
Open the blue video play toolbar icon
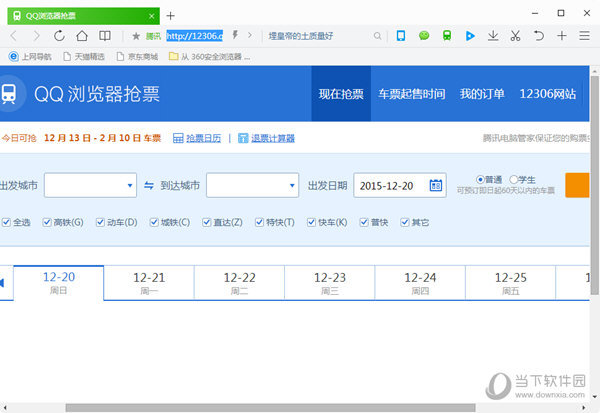[x=470, y=36]
